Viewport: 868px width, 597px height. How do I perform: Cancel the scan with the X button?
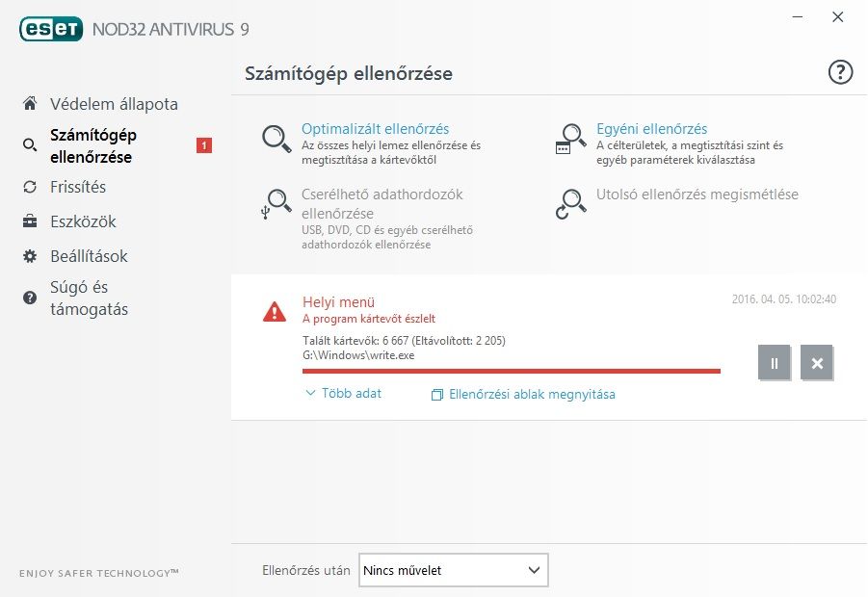click(x=817, y=363)
